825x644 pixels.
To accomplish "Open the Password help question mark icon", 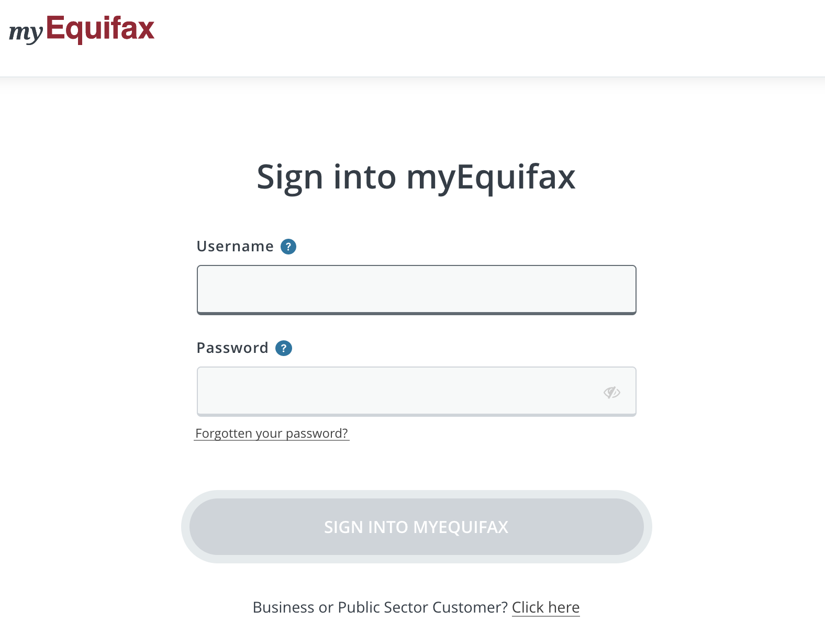I will [x=284, y=348].
